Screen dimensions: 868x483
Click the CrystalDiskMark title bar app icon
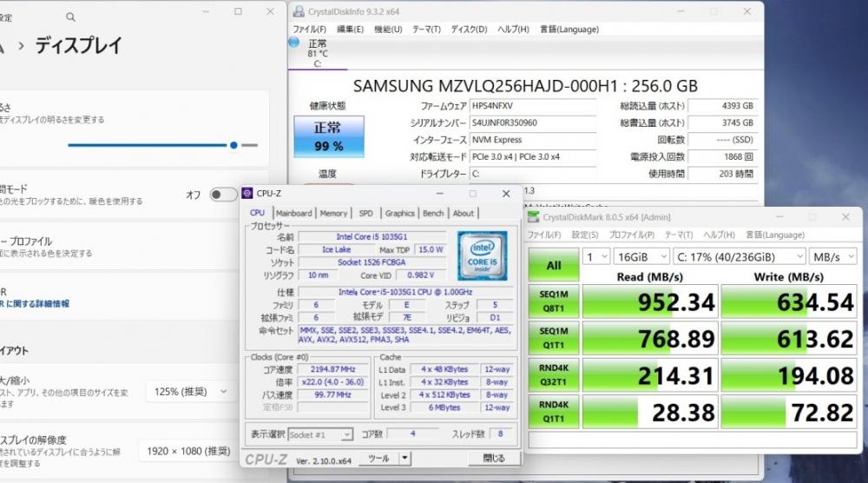click(x=534, y=217)
